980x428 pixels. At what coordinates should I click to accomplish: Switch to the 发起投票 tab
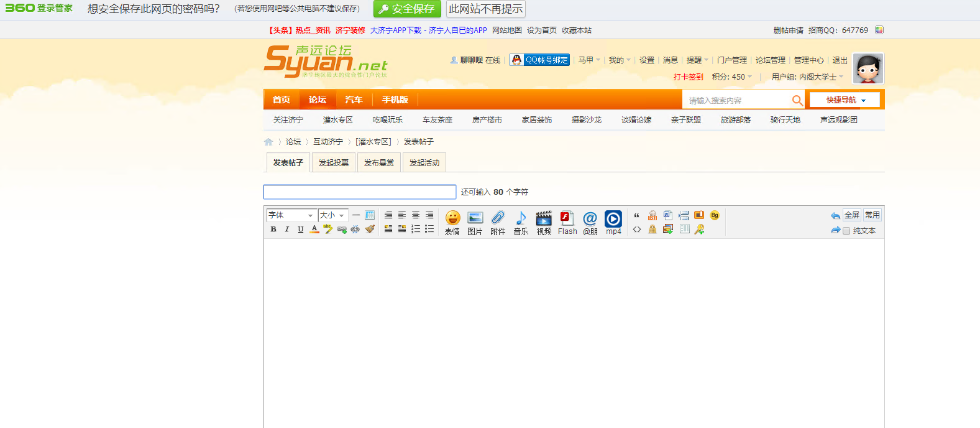click(334, 162)
